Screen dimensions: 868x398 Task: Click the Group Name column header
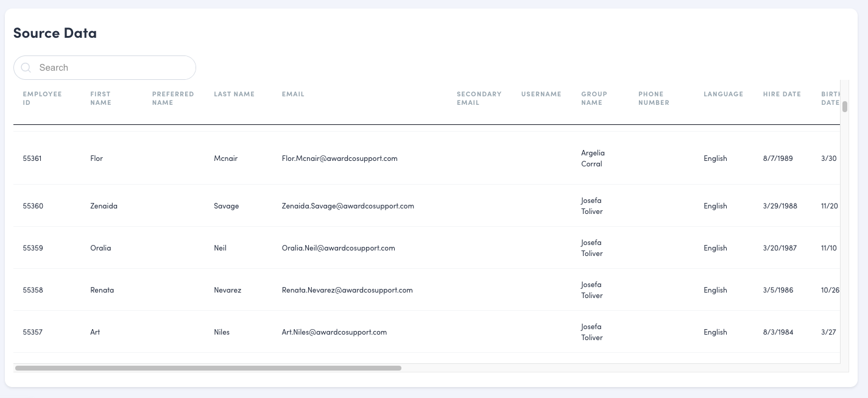tap(594, 98)
